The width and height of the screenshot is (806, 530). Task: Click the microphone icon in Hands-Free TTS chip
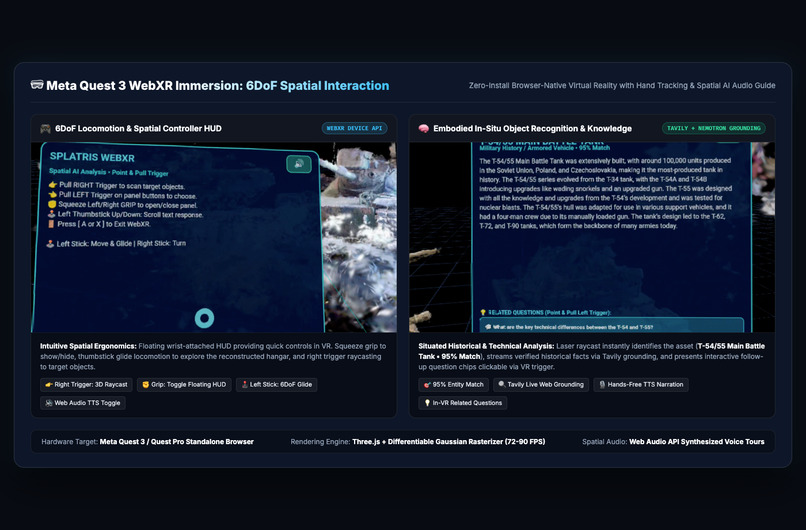click(x=602, y=385)
